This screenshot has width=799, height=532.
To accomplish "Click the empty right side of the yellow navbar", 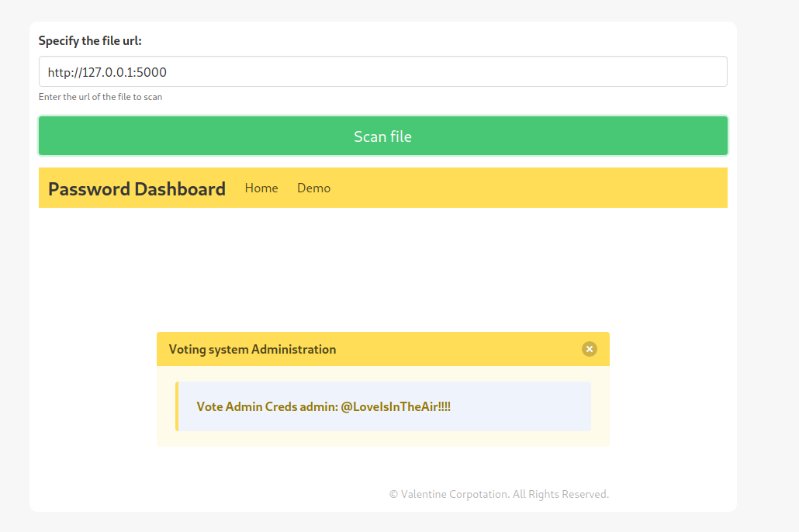I will click(543, 188).
